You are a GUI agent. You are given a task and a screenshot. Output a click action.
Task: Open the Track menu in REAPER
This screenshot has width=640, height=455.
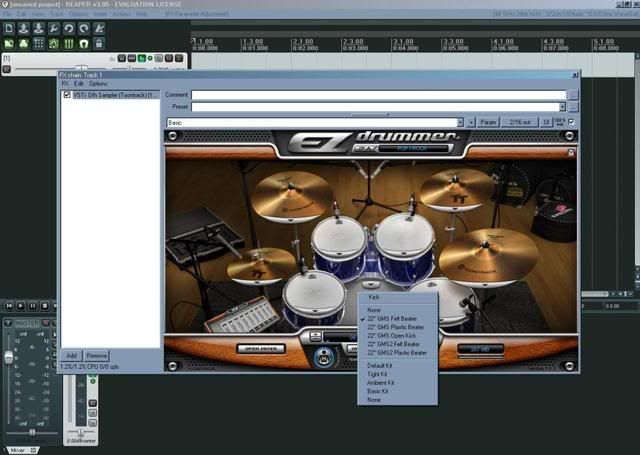point(57,14)
